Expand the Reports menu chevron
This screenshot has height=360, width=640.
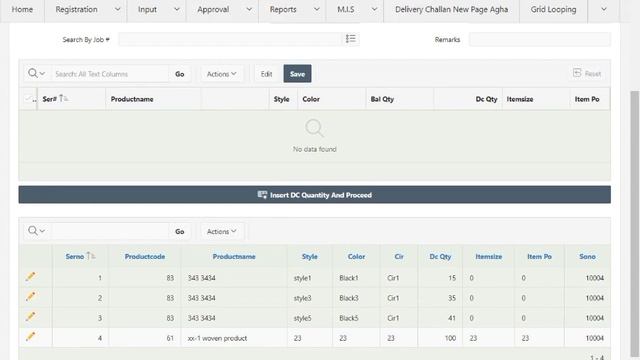(x=316, y=9)
